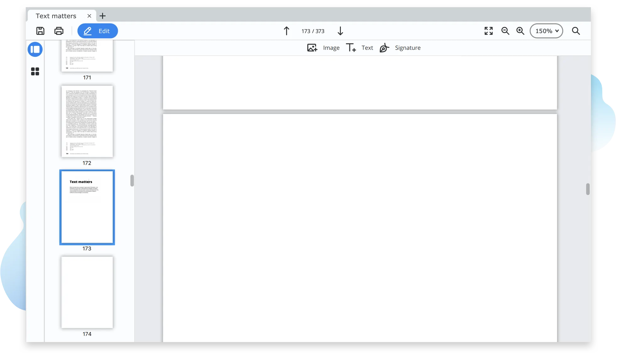Click the search icon
Viewport: 617px width, 364px height.
576,31
